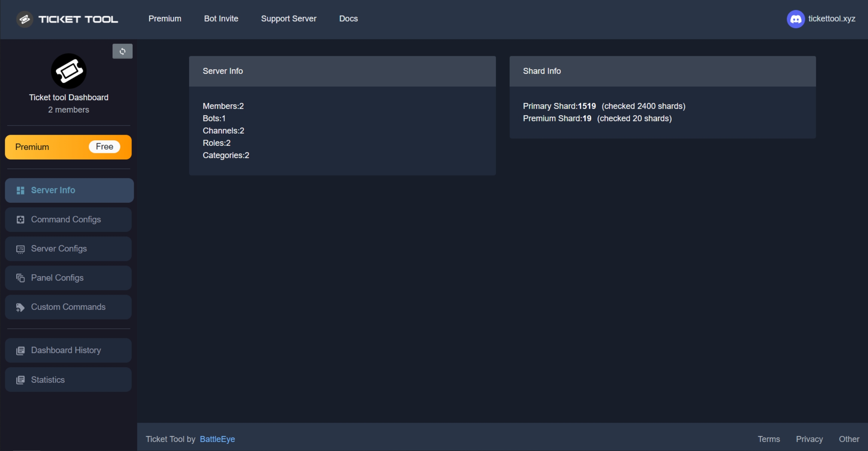
Task: Click the Ticket Tool logo icon
Action: coord(25,19)
